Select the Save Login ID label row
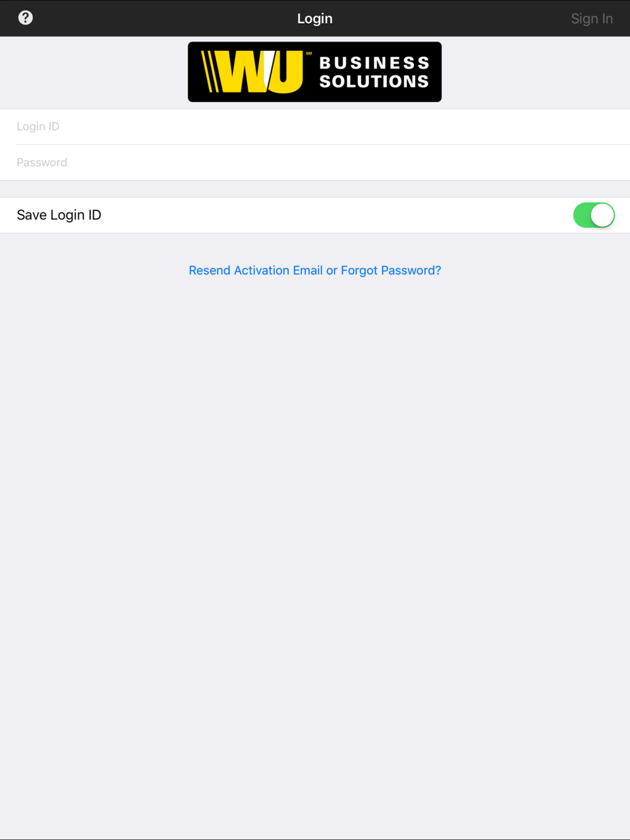The width and height of the screenshot is (630, 840). (x=315, y=215)
